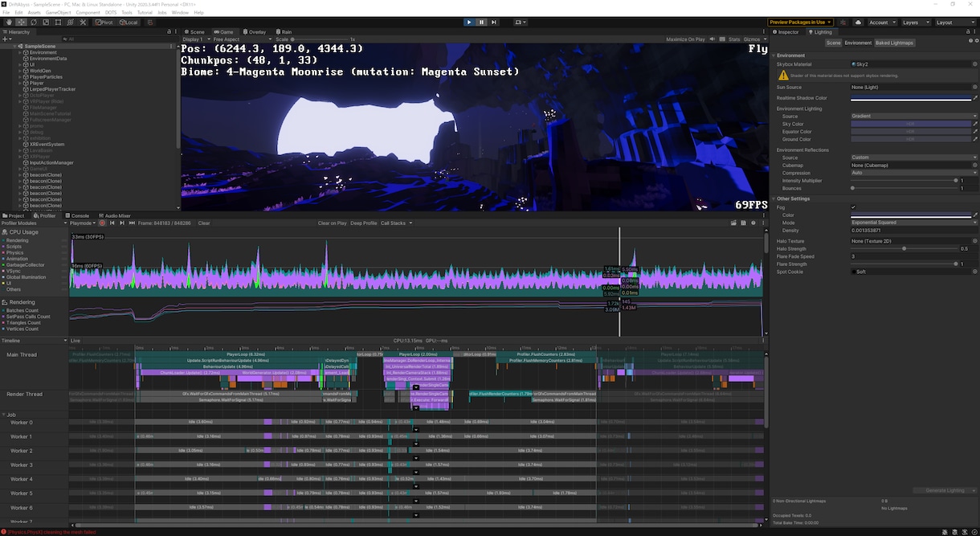980x536 pixels.
Task: Open the Hierarchy create menu
Action: pos(8,39)
